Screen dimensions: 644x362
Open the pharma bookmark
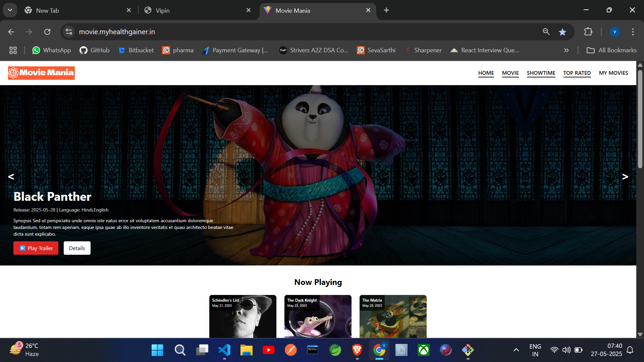pos(178,50)
